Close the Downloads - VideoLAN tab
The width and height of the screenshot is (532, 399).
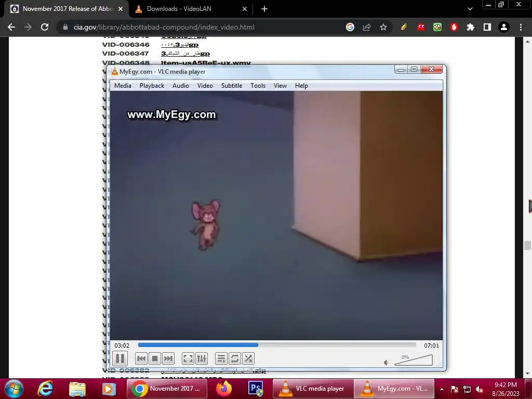[244, 9]
